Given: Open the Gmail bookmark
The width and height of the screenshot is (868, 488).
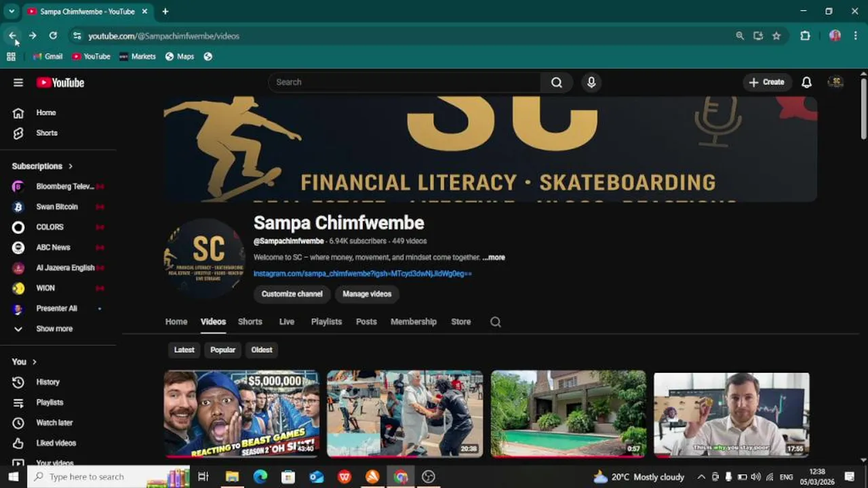Looking at the screenshot, I should [47, 57].
